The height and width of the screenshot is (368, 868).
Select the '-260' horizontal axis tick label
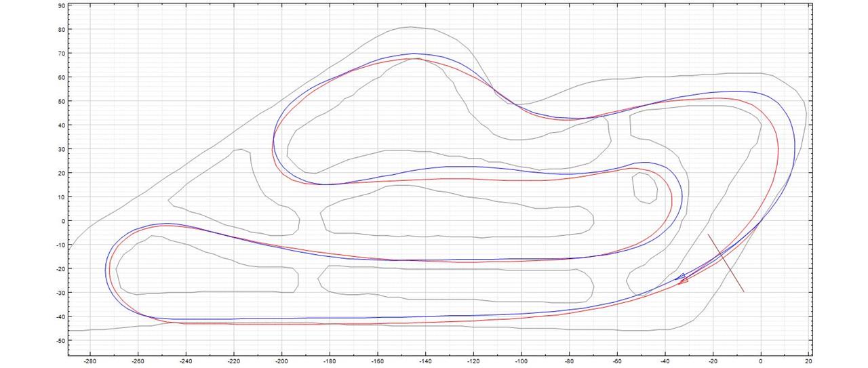point(138,362)
